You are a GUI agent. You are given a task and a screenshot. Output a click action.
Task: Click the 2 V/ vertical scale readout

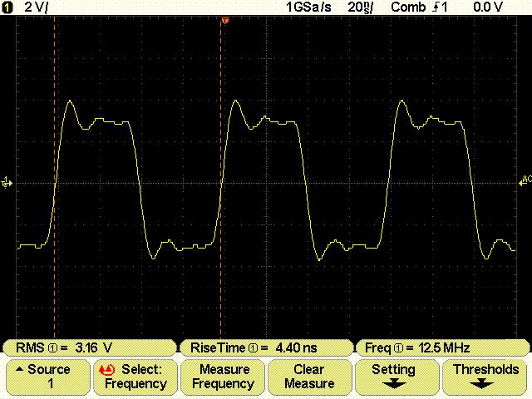pos(37,7)
